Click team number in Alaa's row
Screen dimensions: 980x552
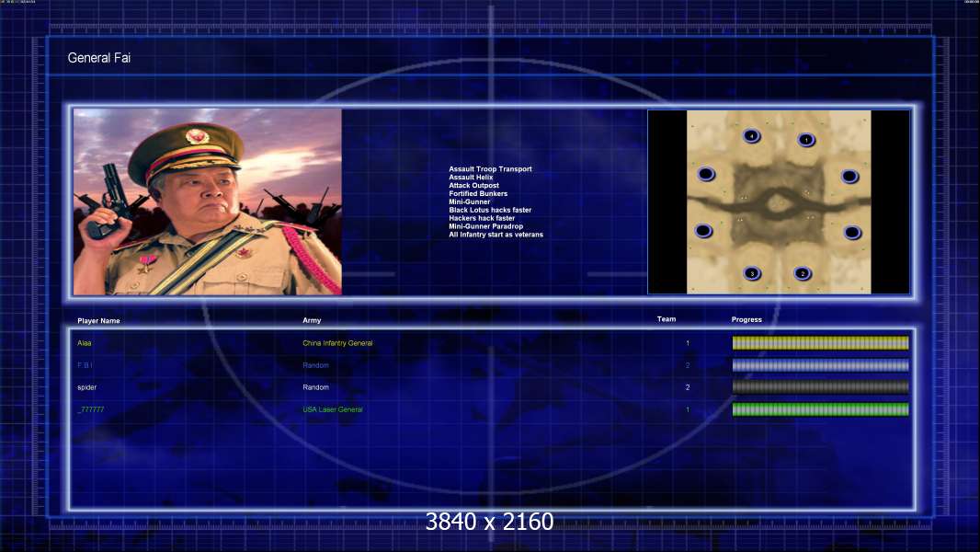tap(688, 343)
